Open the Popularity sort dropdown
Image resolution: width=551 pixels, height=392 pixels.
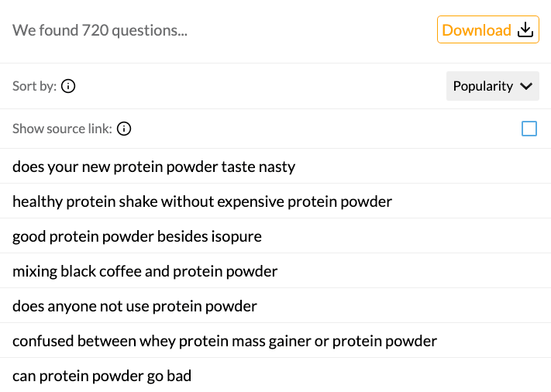[x=491, y=86]
